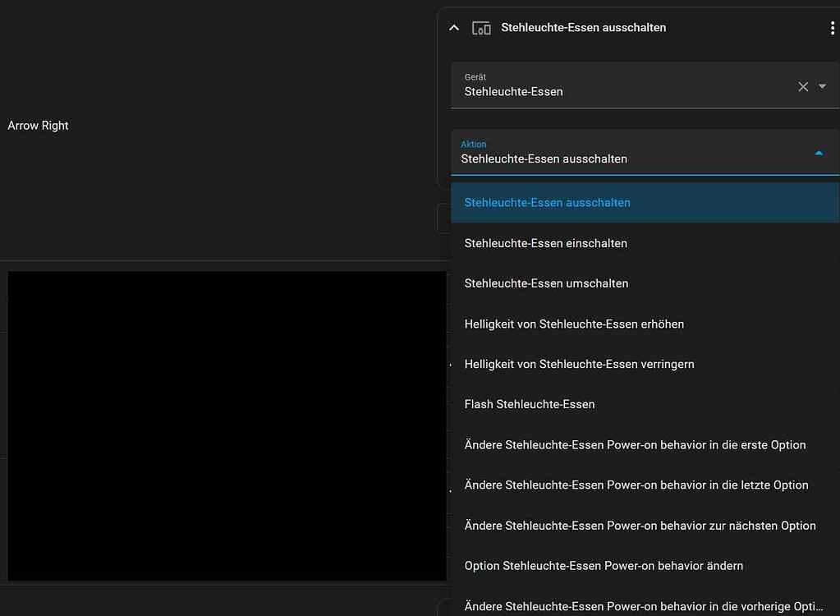This screenshot has width=840, height=616.
Task: Select Helligkeit von Stehleuchte-Essen erhöhen
Action: (645, 324)
